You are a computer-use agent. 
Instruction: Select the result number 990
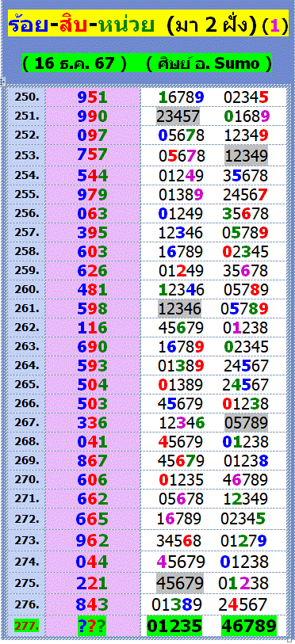[93, 116]
